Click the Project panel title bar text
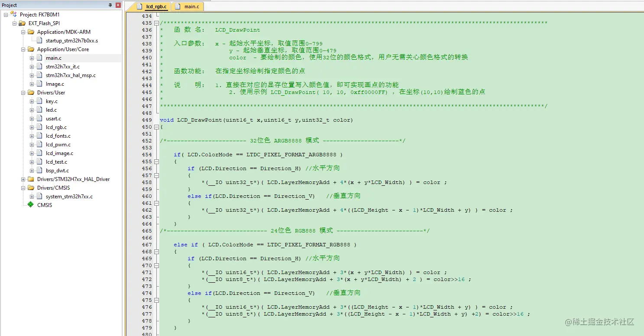 click(10, 5)
